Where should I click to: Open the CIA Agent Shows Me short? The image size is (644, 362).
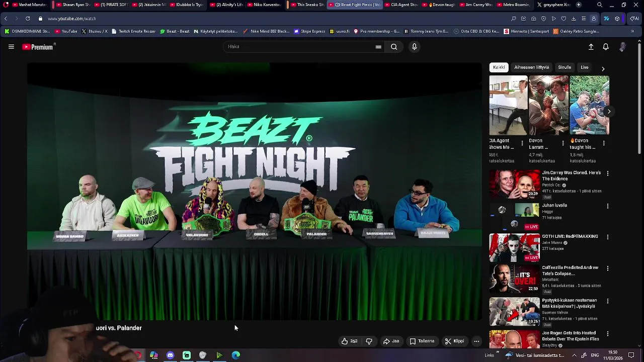point(508,105)
